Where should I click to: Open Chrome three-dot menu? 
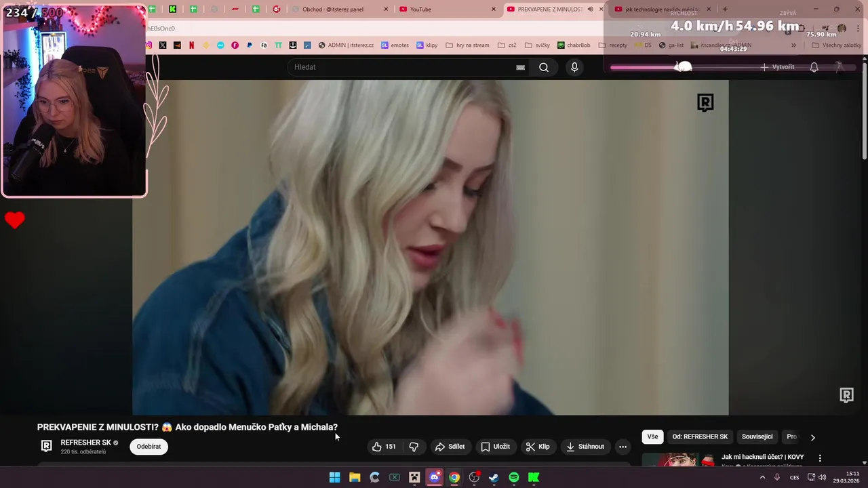click(x=859, y=28)
